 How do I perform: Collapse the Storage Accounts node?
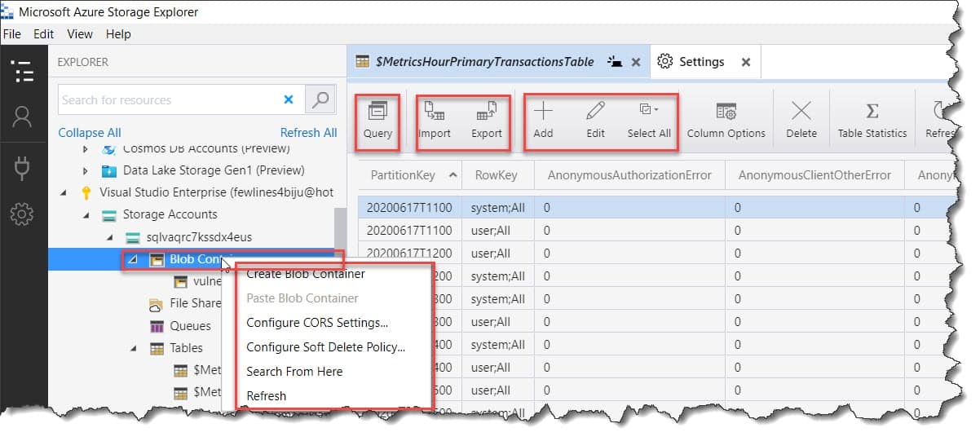[x=87, y=214]
